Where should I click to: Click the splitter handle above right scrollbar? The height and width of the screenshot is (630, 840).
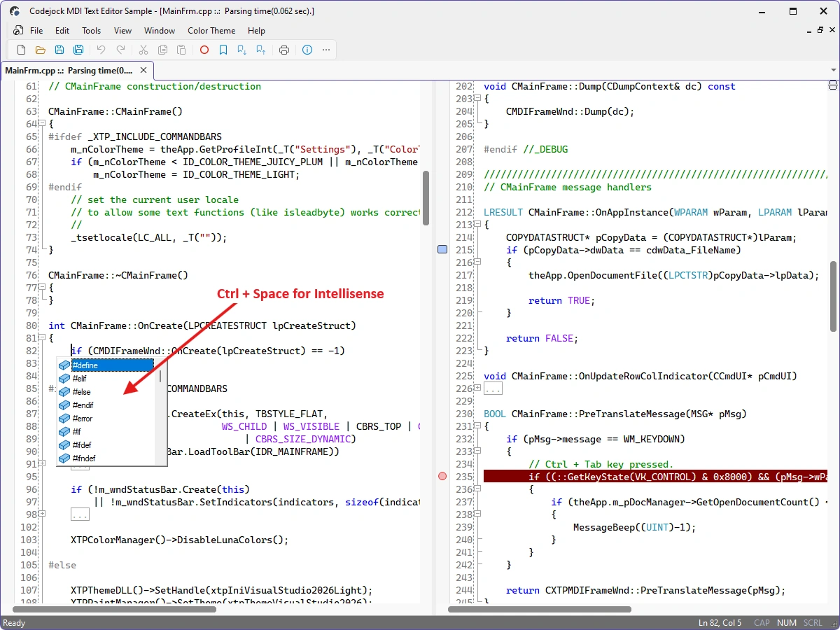[x=833, y=85]
